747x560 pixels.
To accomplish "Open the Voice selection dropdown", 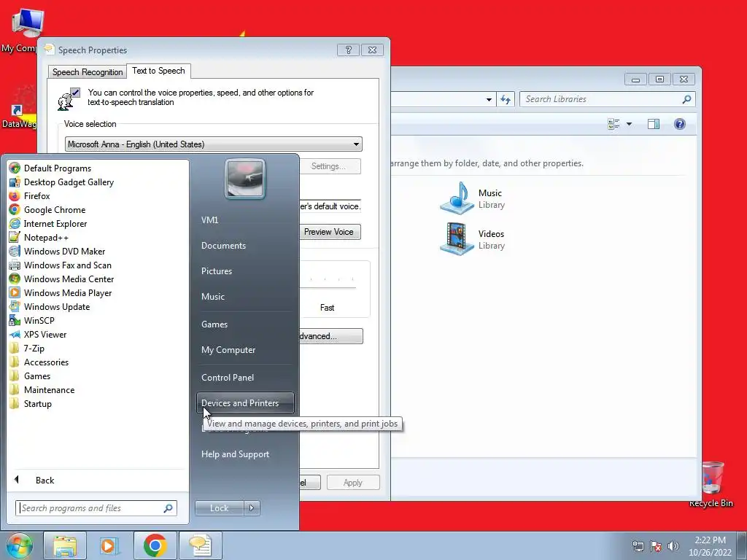I will coord(213,144).
